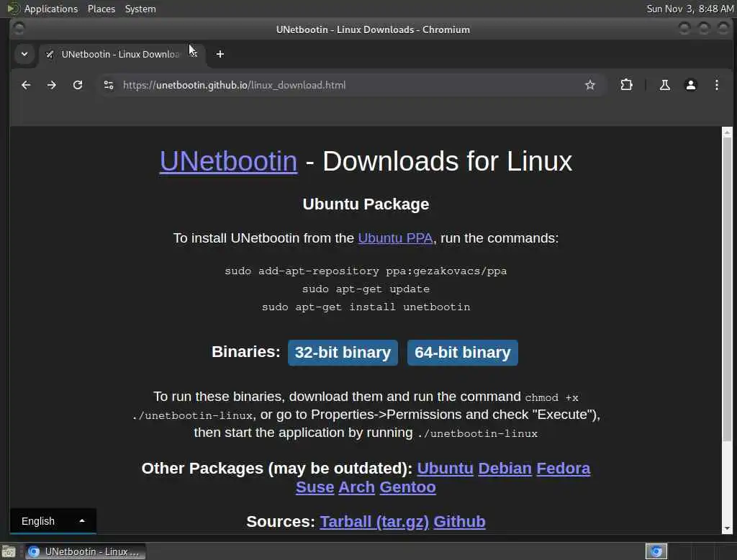737x560 pixels.
Task: Open the Fedora package link
Action: coord(563,469)
